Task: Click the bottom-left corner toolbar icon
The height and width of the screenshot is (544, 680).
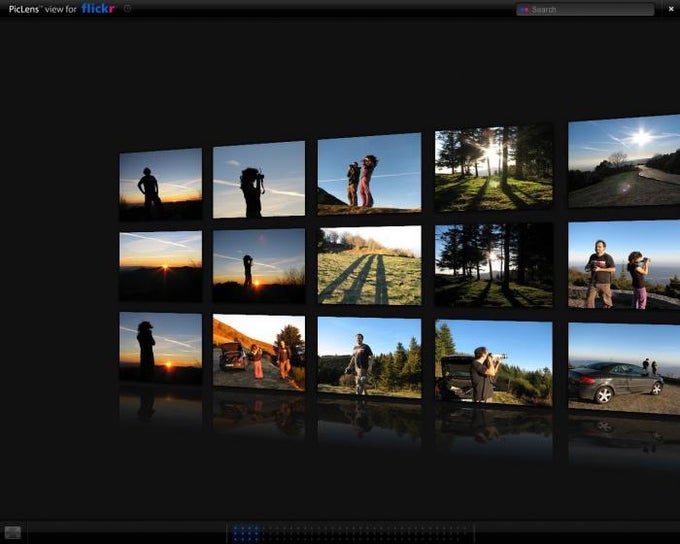Action: [13, 532]
